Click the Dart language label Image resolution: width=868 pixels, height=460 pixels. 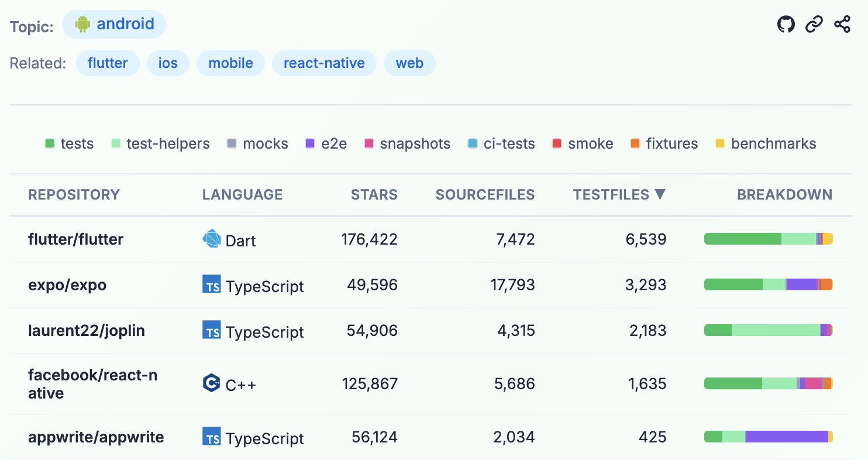pos(241,241)
